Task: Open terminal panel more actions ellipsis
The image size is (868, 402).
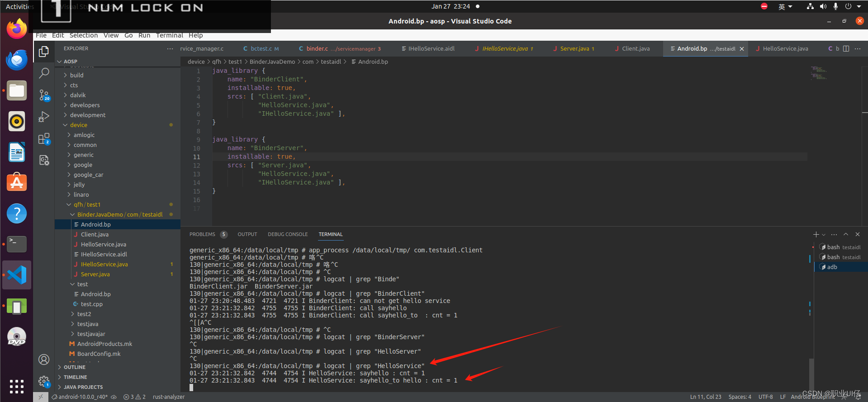Action: (x=834, y=234)
